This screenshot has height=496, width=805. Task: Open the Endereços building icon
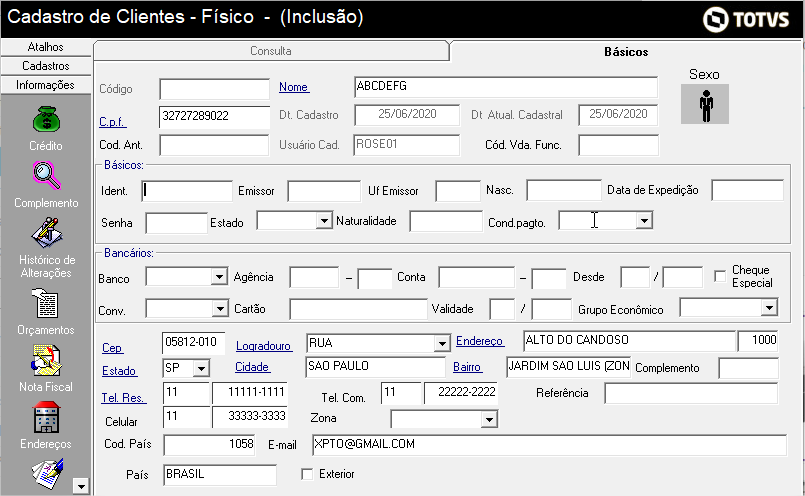pos(46,417)
